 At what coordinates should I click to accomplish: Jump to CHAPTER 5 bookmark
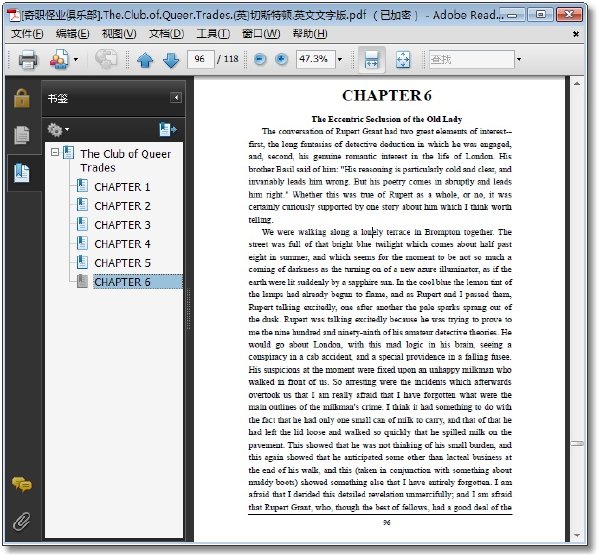pos(122,263)
